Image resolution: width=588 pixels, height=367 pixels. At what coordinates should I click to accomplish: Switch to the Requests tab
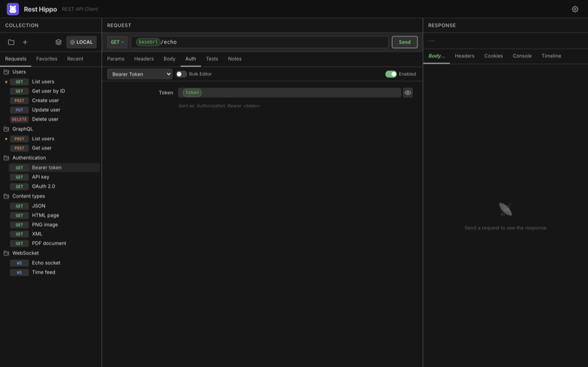(16, 59)
